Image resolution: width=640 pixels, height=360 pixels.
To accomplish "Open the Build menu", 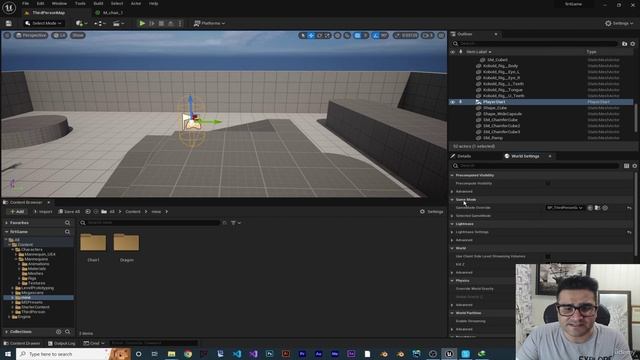I will point(98,3).
